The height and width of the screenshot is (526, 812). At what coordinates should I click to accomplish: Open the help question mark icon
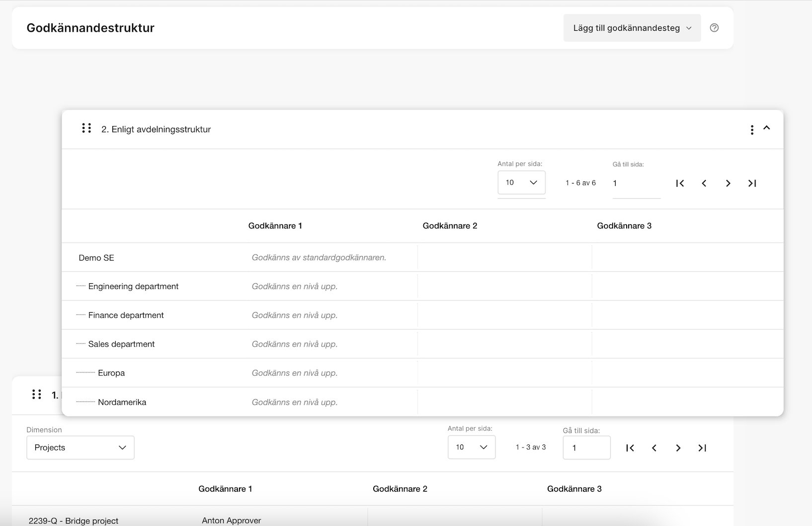coord(714,28)
